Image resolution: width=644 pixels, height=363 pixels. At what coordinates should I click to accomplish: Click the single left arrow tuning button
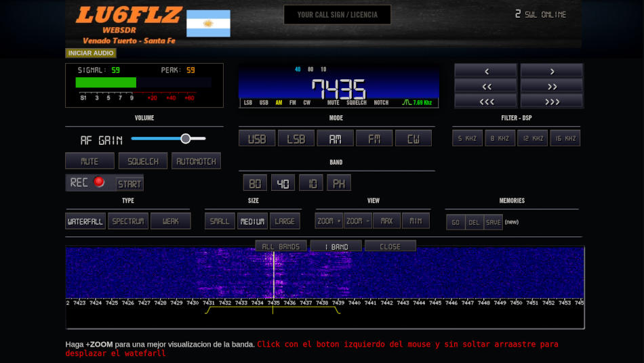(485, 71)
